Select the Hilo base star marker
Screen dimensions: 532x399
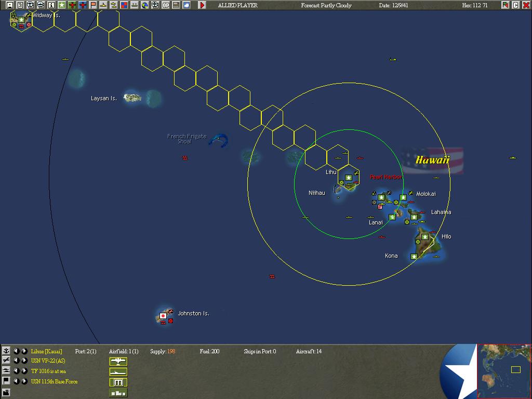(425, 237)
